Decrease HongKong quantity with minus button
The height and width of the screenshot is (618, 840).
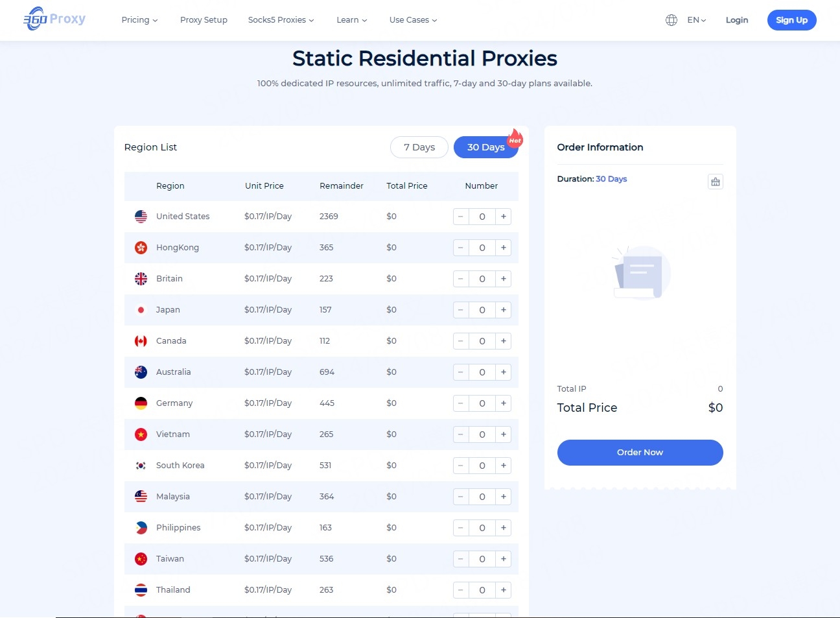(461, 248)
